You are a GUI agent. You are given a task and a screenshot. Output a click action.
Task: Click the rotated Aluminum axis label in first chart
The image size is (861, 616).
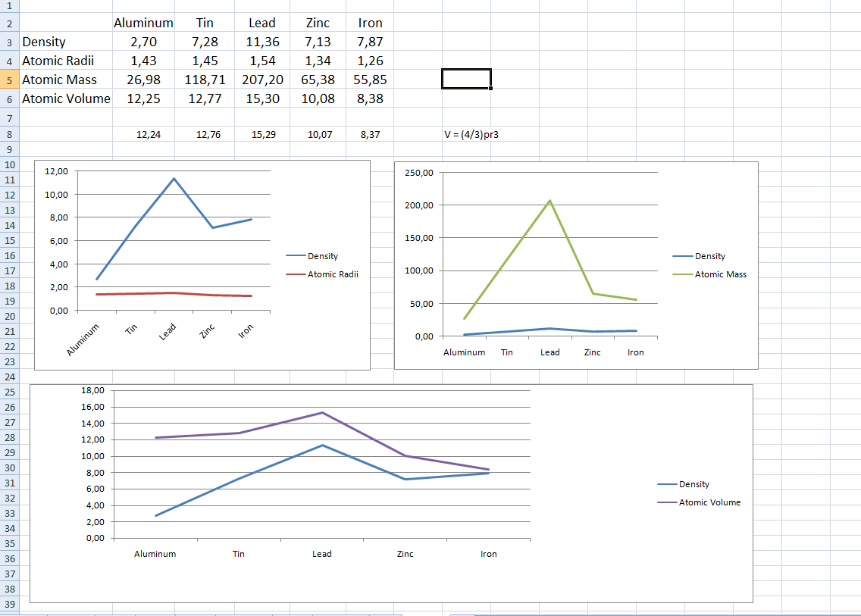click(x=84, y=340)
